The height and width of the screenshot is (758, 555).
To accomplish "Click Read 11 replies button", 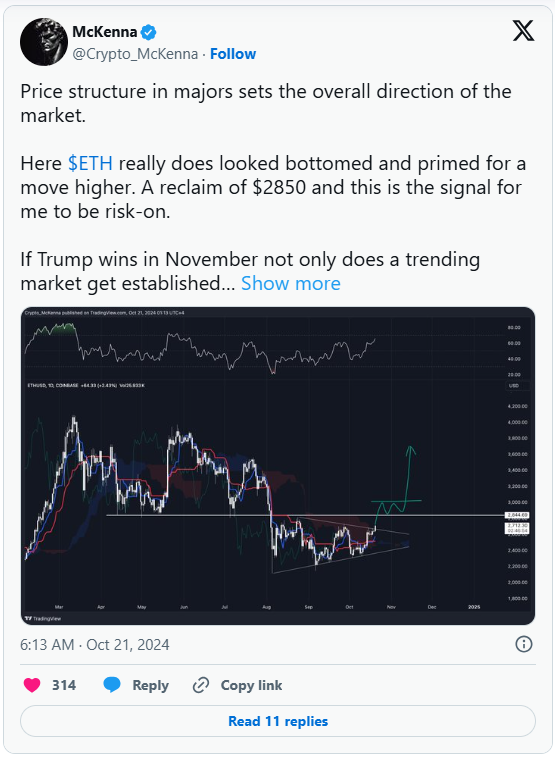I will click(x=278, y=721).
